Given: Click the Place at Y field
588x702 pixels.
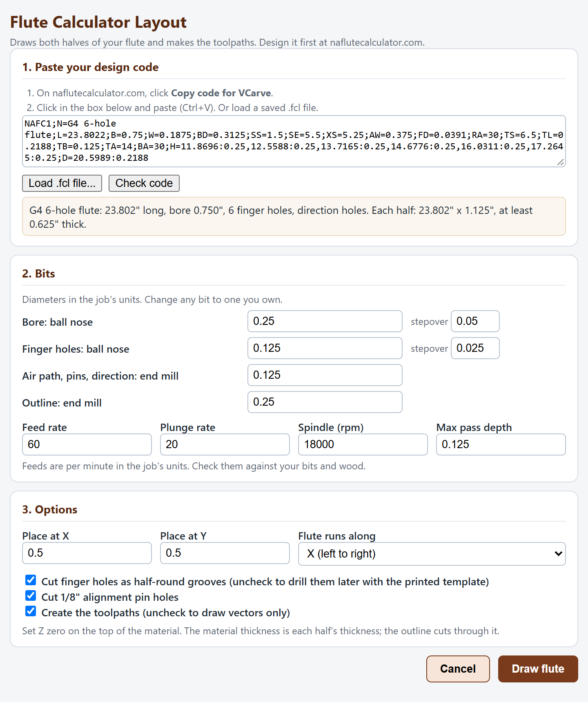Looking at the screenshot, I should (225, 553).
